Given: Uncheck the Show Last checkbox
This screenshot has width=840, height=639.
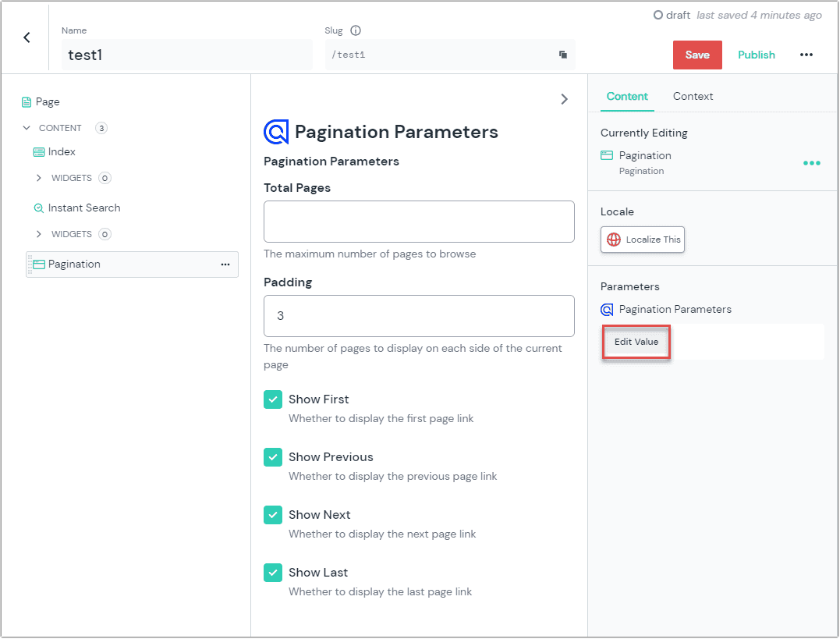Looking at the screenshot, I should coord(273,573).
